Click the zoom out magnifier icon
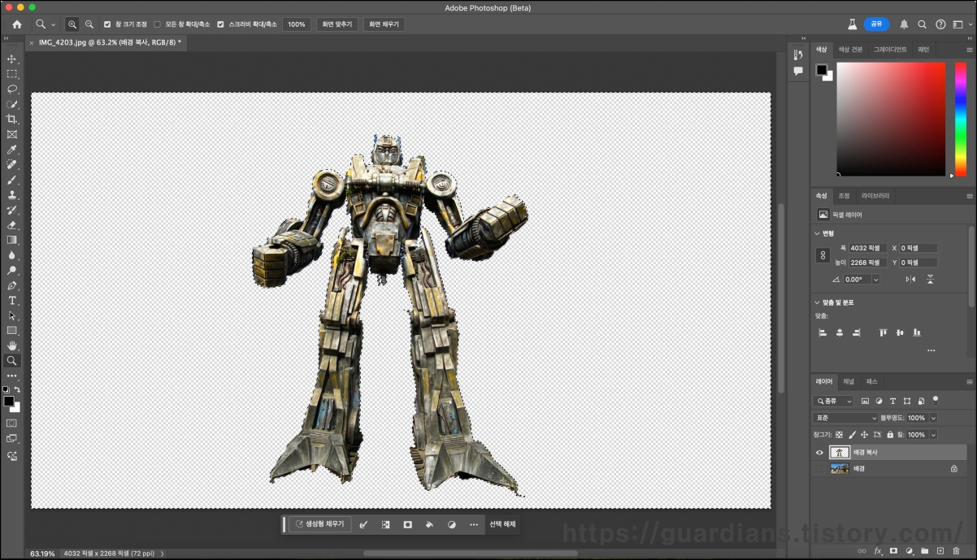The width and height of the screenshot is (977, 560). [x=89, y=24]
